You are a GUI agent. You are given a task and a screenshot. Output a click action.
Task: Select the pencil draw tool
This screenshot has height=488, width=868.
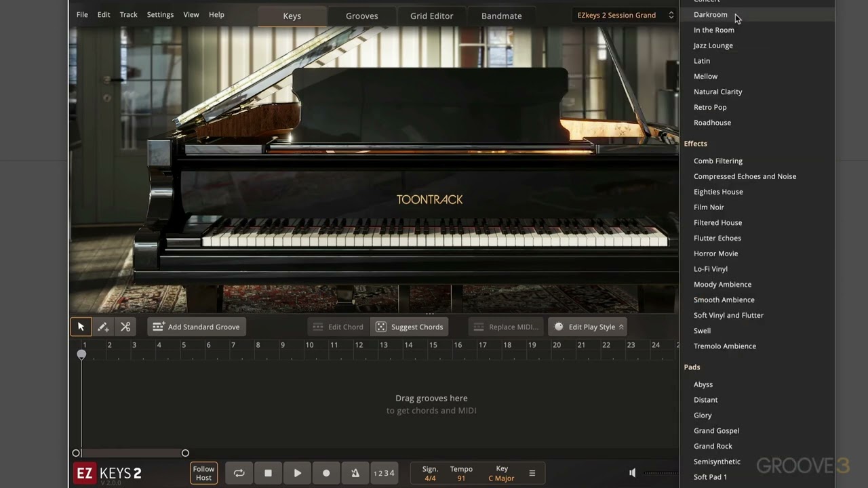tap(103, 327)
